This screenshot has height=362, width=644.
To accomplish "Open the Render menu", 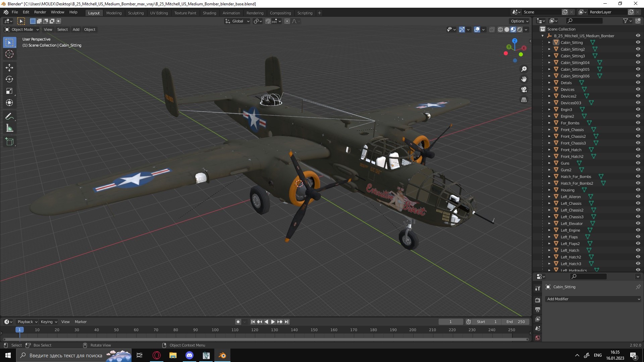I will click(40, 12).
